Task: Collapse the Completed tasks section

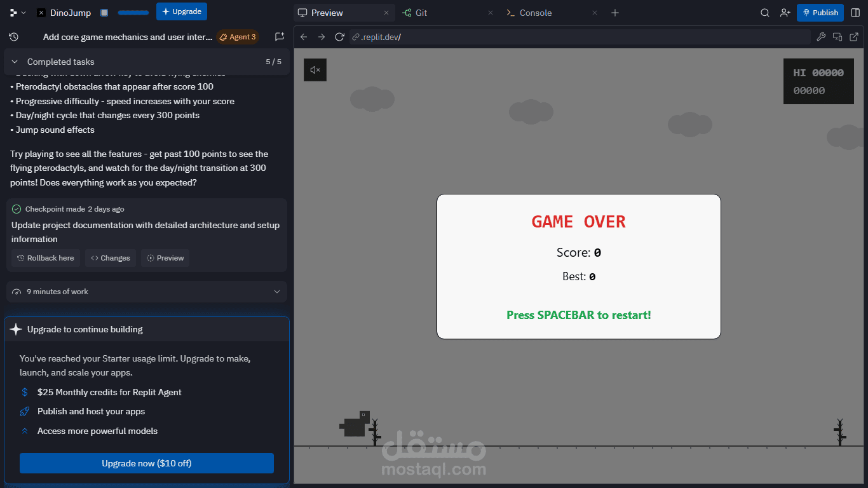Action: pyautogui.click(x=15, y=62)
